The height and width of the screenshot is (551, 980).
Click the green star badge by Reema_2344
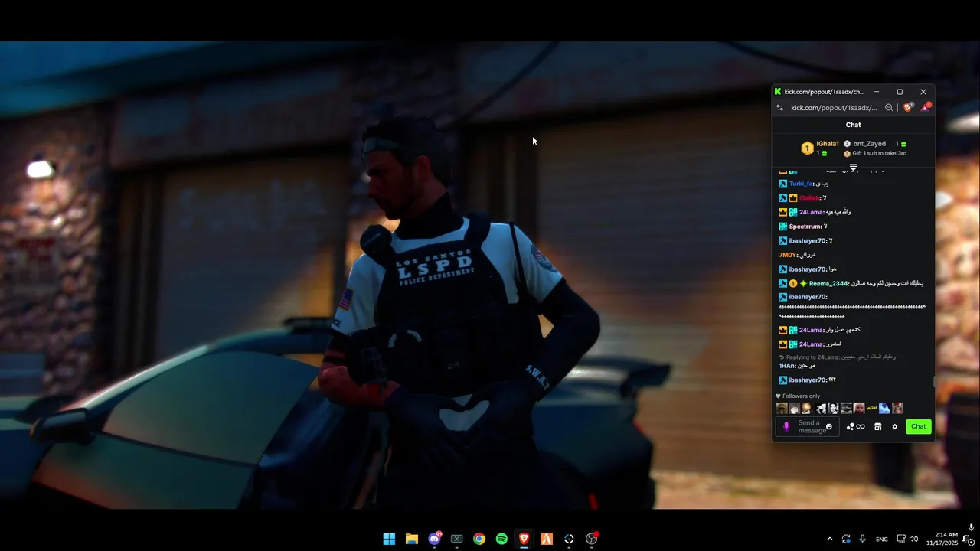tap(803, 283)
